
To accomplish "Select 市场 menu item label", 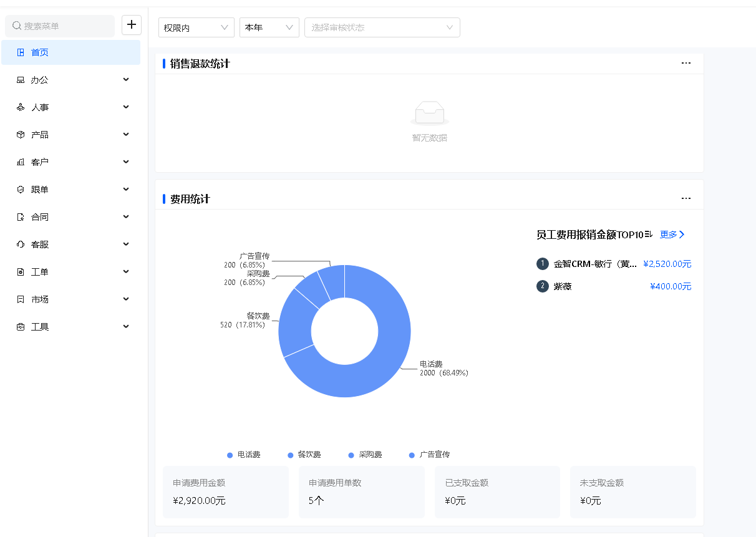I will pos(40,299).
